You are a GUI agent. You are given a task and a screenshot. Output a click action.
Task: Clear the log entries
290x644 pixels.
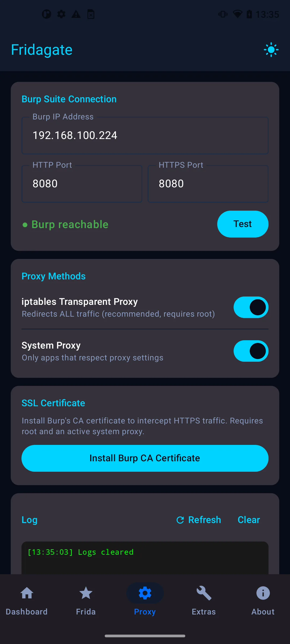coord(249,520)
